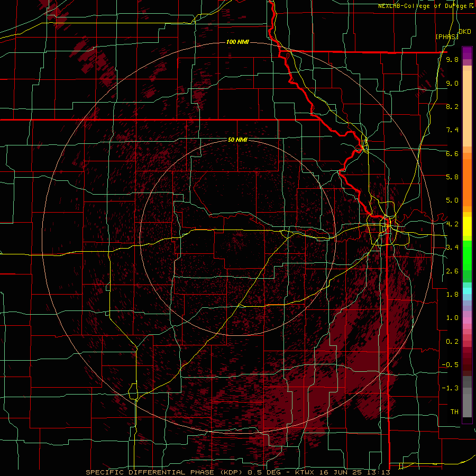Image resolution: width=476 pixels, height=476 pixels.
Task: Click the NEXLAB-College of DuPage label
Action: pyautogui.click(x=423, y=6)
